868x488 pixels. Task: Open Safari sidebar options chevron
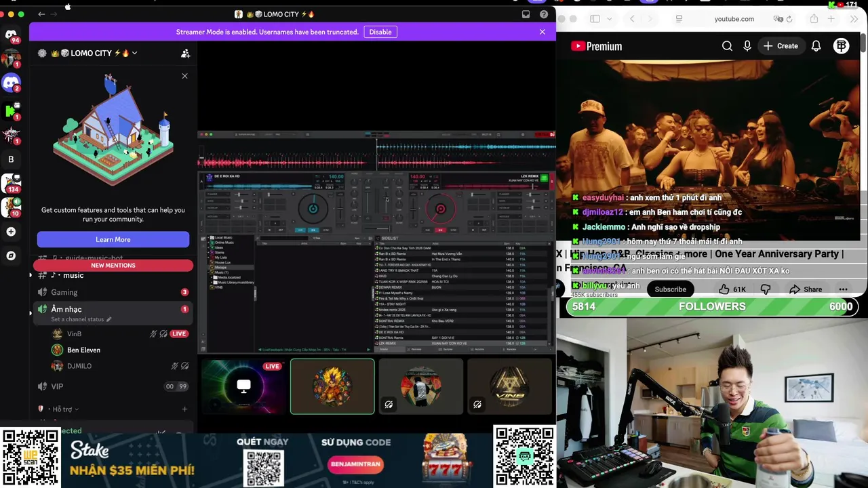point(610,19)
